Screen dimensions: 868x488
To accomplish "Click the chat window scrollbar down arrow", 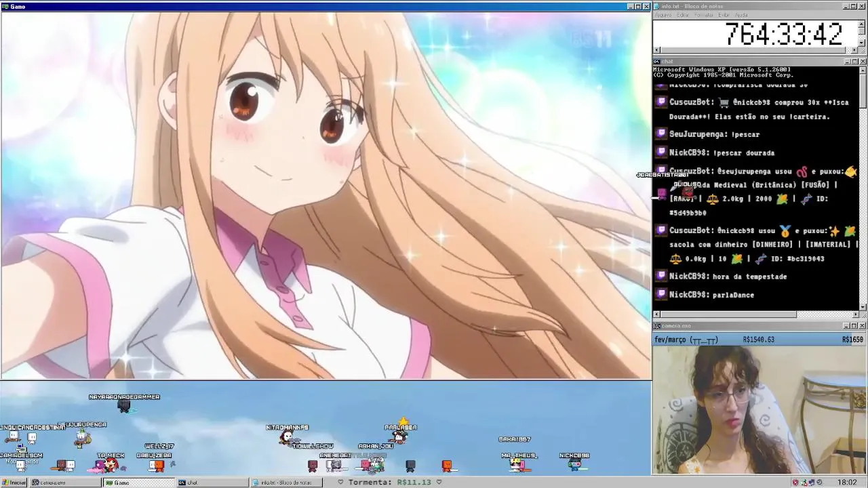I will coord(863,307).
